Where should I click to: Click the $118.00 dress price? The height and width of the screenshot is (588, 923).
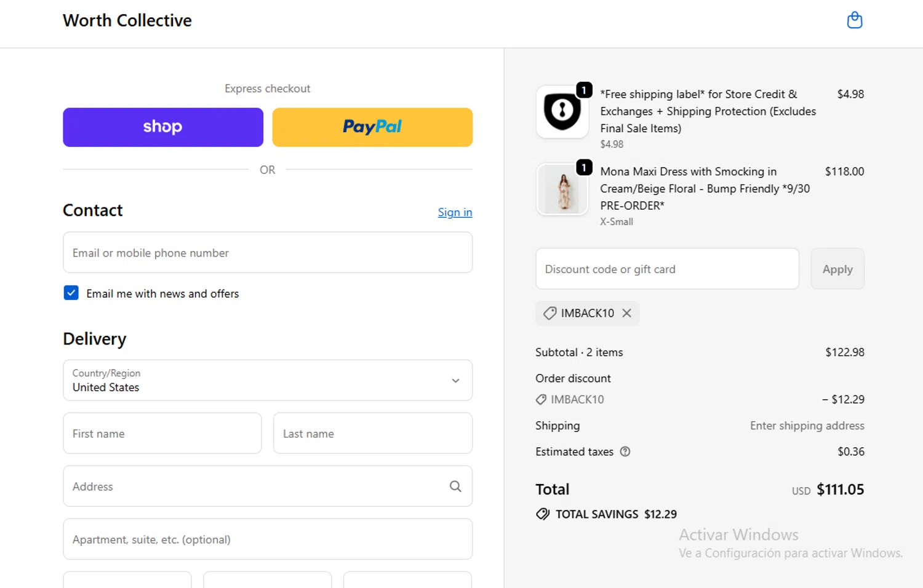click(844, 172)
